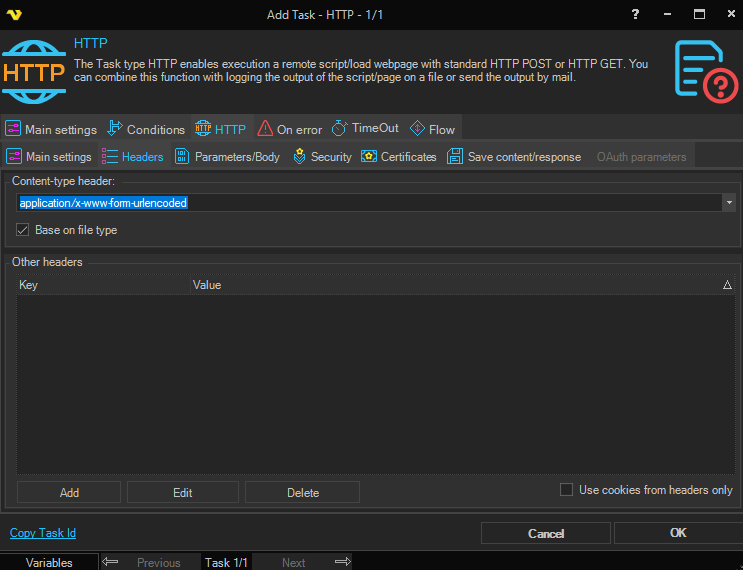Click the large HTTP globe icon
This screenshot has width=743, height=570.
coord(34,72)
